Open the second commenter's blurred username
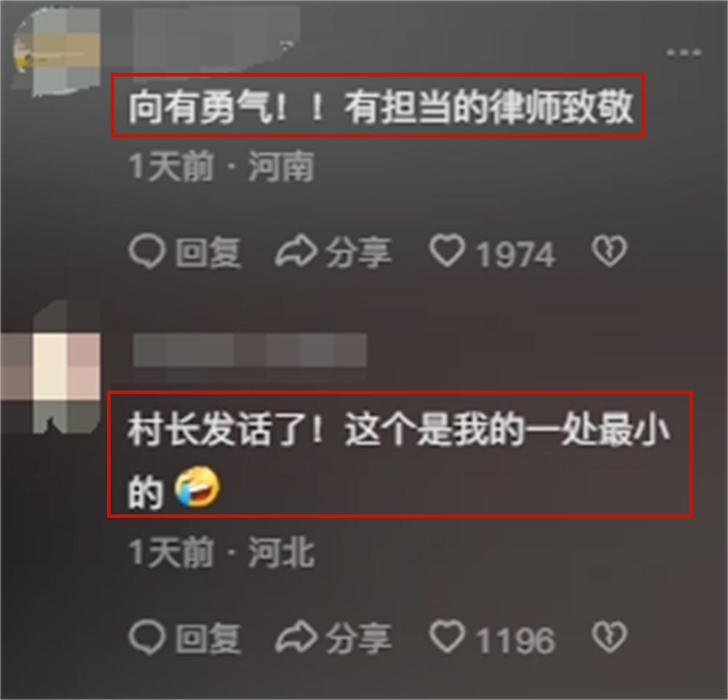Viewport: 728px width, 700px height. point(250,350)
